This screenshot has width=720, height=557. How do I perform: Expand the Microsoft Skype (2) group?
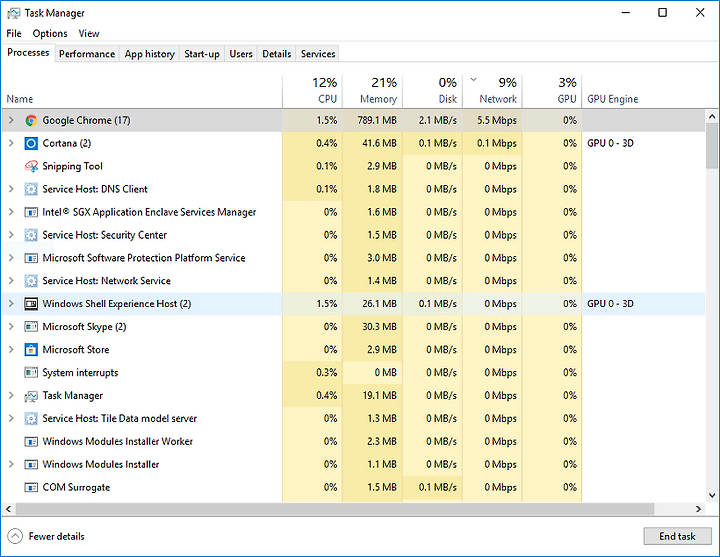click(11, 326)
